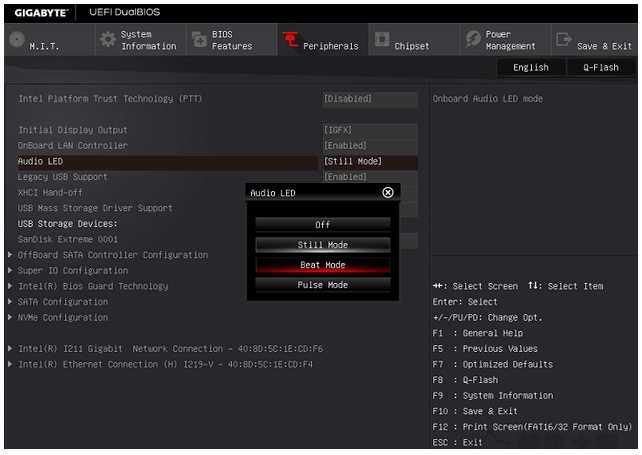Close the Audio LED popup dialog

[388, 192]
